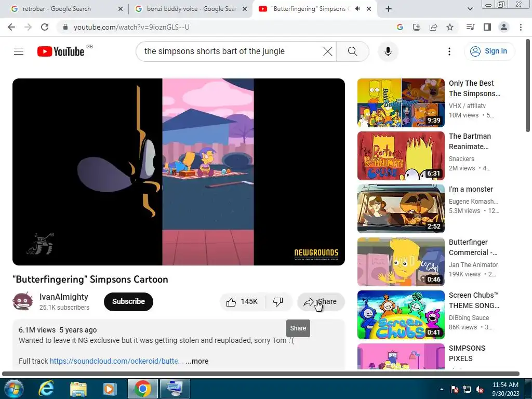Share the video via Share button
532x399 pixels.
pyautogui.click(x=321, y=302)
